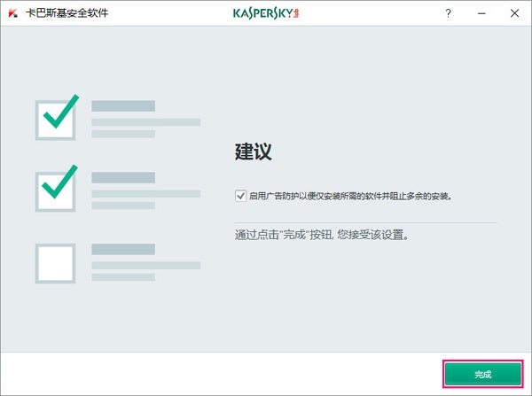The width and height of the screenshot is (532, 396).
Task: Click the Kaspersky app icon in title bar
Action: pos(14,14)
